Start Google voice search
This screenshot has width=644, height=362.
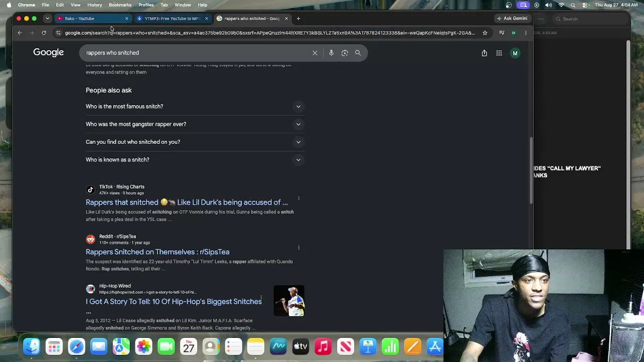331,53
